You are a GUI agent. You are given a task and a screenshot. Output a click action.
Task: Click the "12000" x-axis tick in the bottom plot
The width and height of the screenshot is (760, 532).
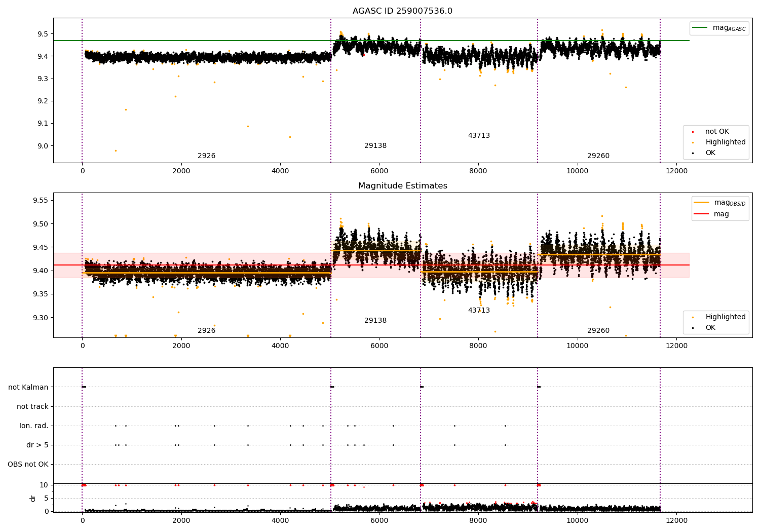click(x=676, y=520)
